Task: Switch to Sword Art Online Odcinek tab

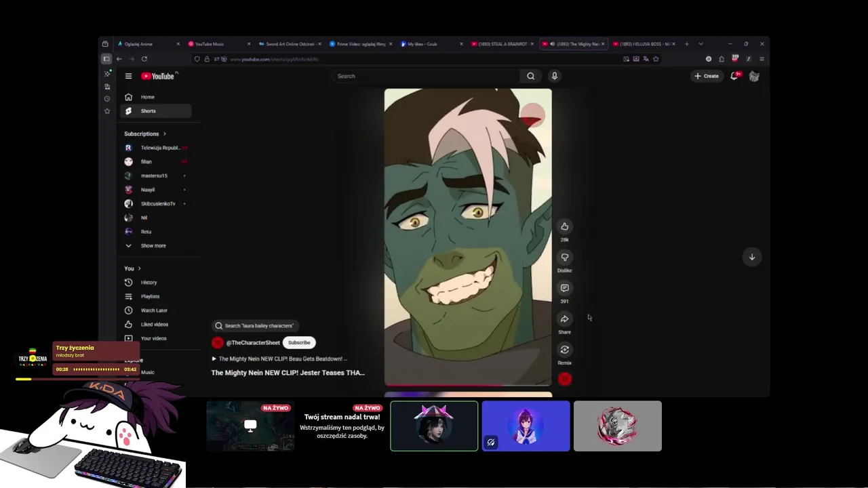Action: click(x=290, y=44)
